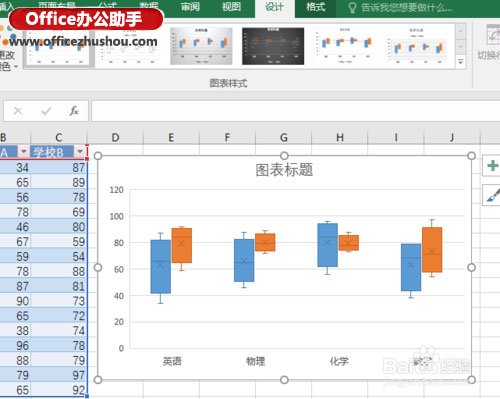Open the 学校B column filter dropdown
Screen dimensions: 500x399
(80, 152)
